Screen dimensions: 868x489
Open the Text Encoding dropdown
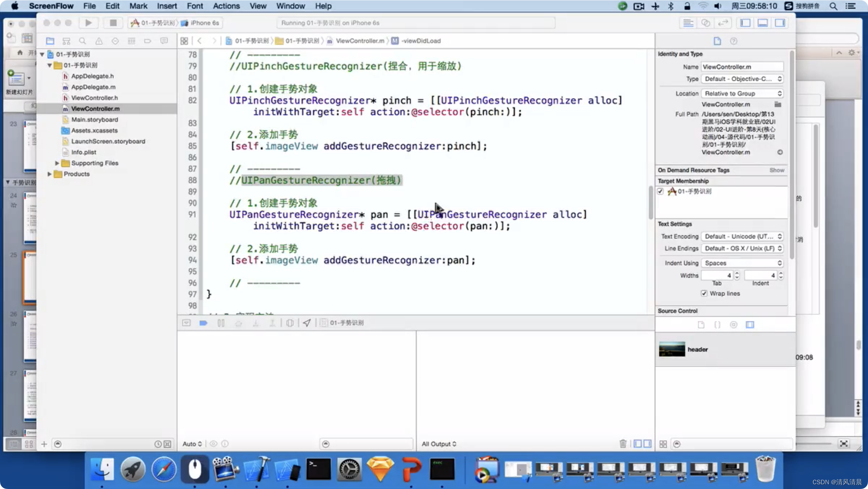[743, 237]
